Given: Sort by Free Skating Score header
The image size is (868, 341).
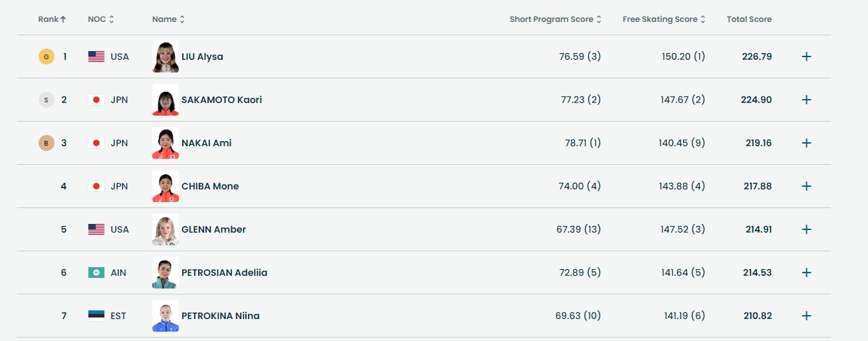Looking at the screenshot, I should (663, 19).
